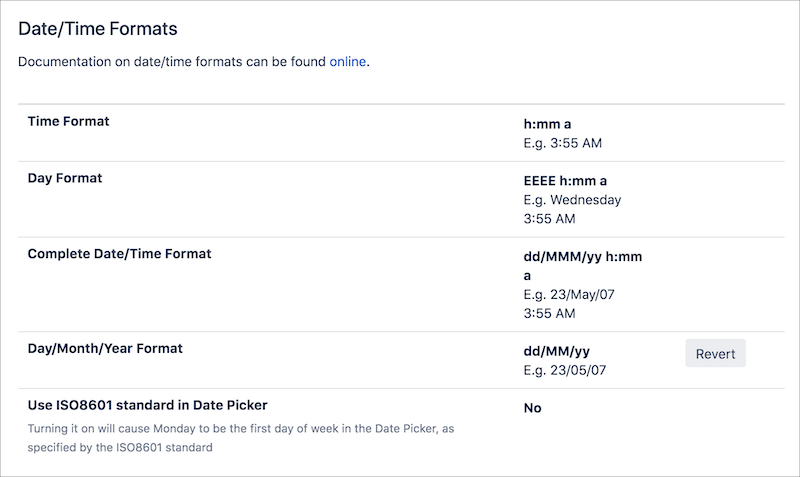This screenshot has height=477, width=800.
Task: Click the 'dd/MM/yy' format value
Action: [x=555, y=352]
